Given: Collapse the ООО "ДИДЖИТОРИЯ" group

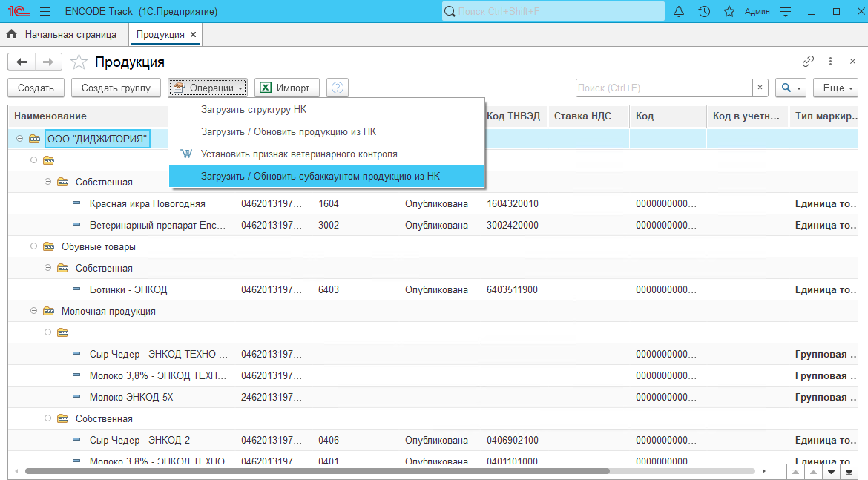Looking at the screenshot, I should point(19,139).
